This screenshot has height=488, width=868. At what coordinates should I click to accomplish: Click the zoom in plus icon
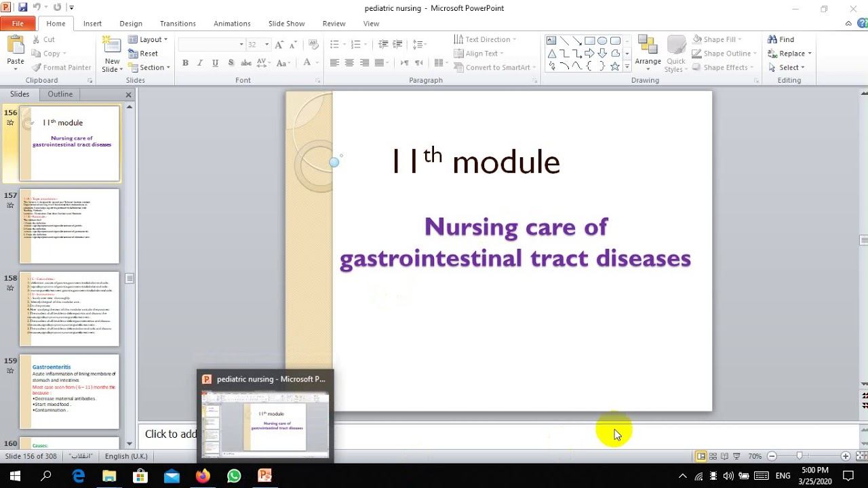point(845,456)
